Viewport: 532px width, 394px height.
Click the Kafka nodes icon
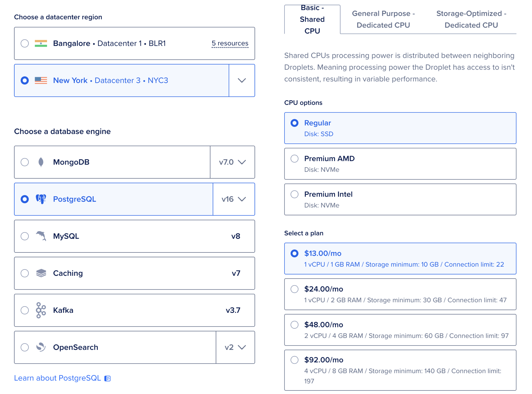41,310
